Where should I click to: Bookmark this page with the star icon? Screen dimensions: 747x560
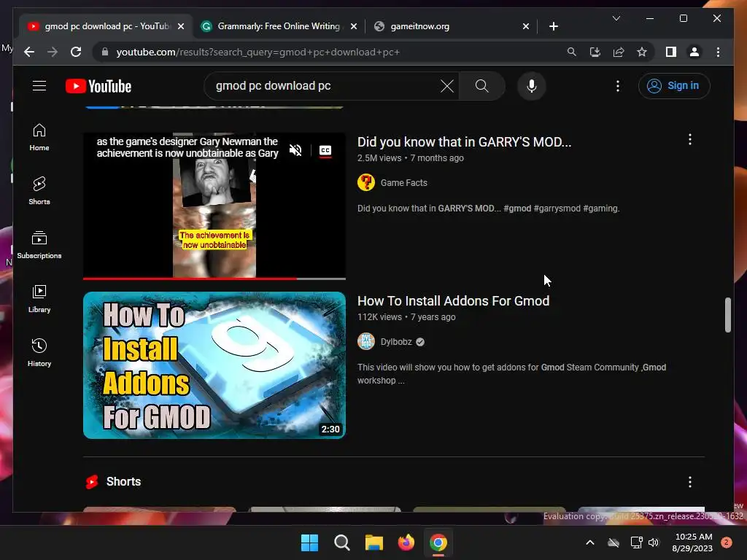(642, 52)
